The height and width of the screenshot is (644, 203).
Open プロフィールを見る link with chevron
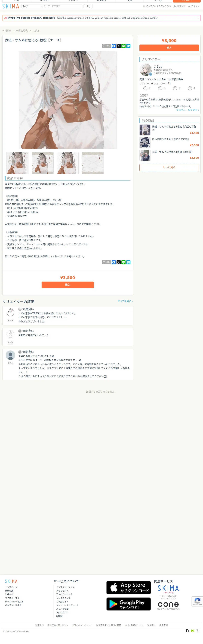[x=188, y=110]
